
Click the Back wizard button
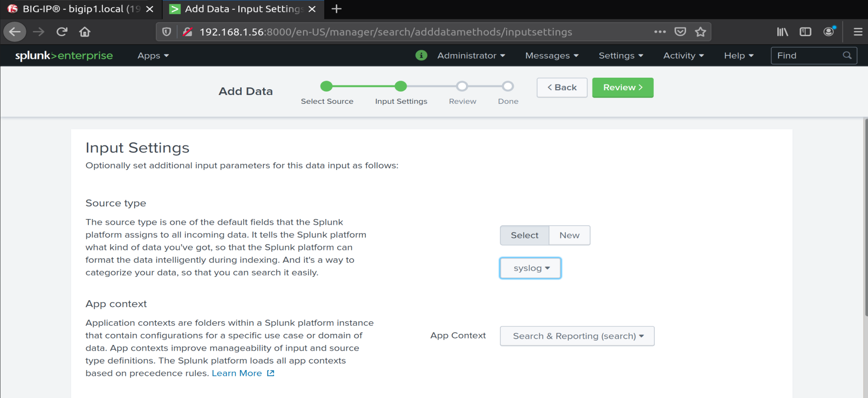pos(562,87)
